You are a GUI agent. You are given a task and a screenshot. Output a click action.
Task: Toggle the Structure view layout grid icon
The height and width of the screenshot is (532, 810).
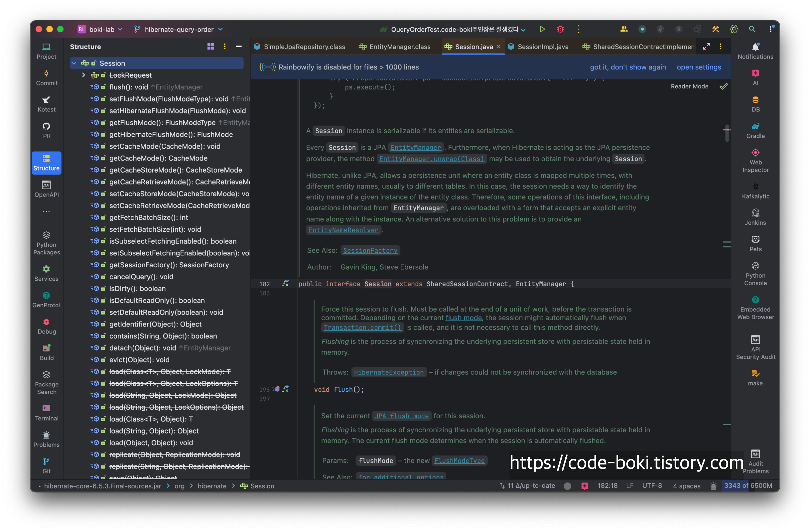click(x=211, y=47)
